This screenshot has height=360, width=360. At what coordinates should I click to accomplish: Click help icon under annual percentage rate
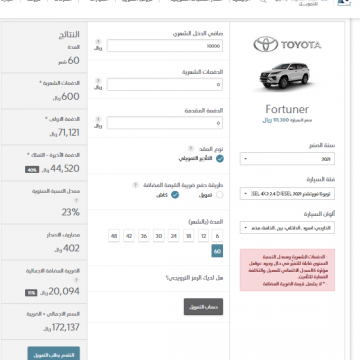76,201
